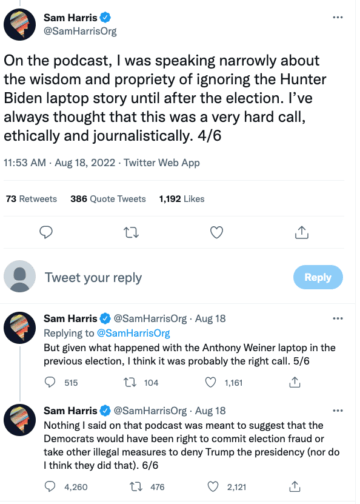Reply to the 5/6 tweet with 515 replies
Viewport: 360px width, 504px height.
click(50, 382)
